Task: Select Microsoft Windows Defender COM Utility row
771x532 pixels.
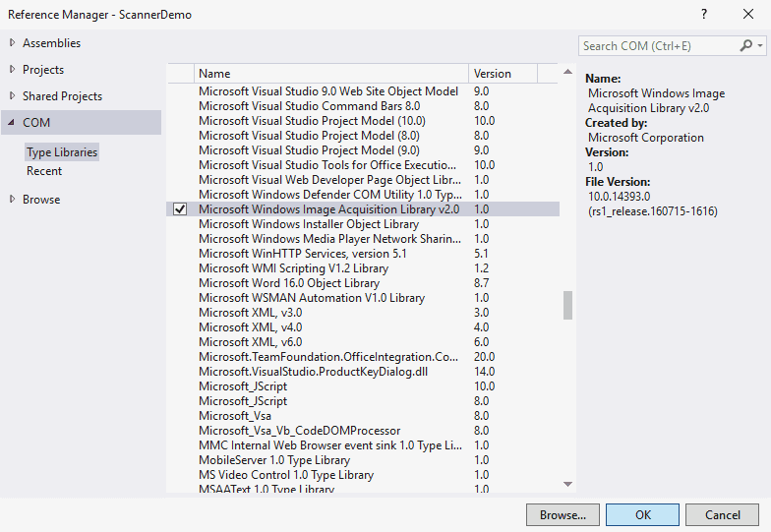Action: 363,195
